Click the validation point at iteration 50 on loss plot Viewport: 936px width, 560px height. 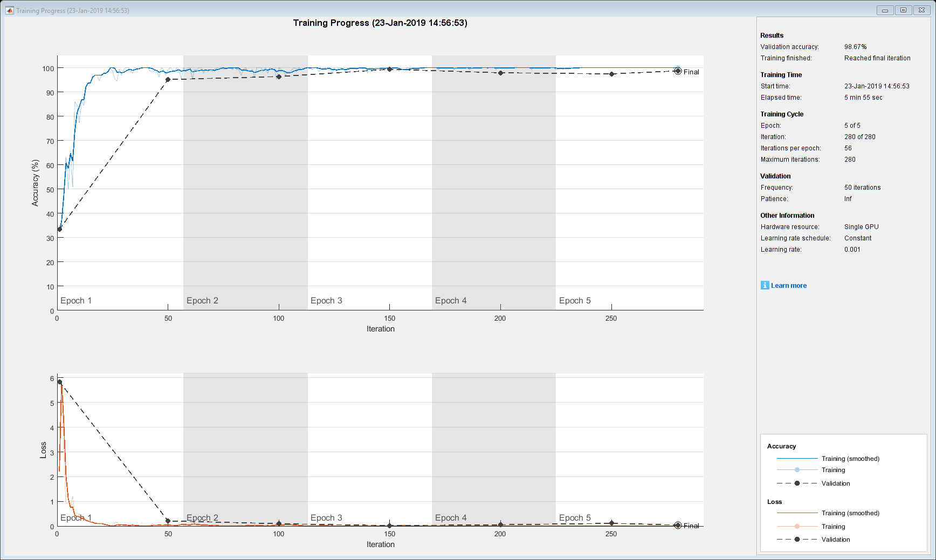pos(168,521)
